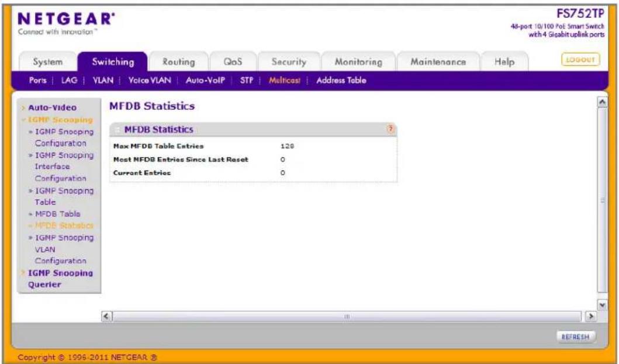The height and width of the screenshot is (364, 619).
Task: Open the Monitoring tab
Action: click(x=358, y=62)
